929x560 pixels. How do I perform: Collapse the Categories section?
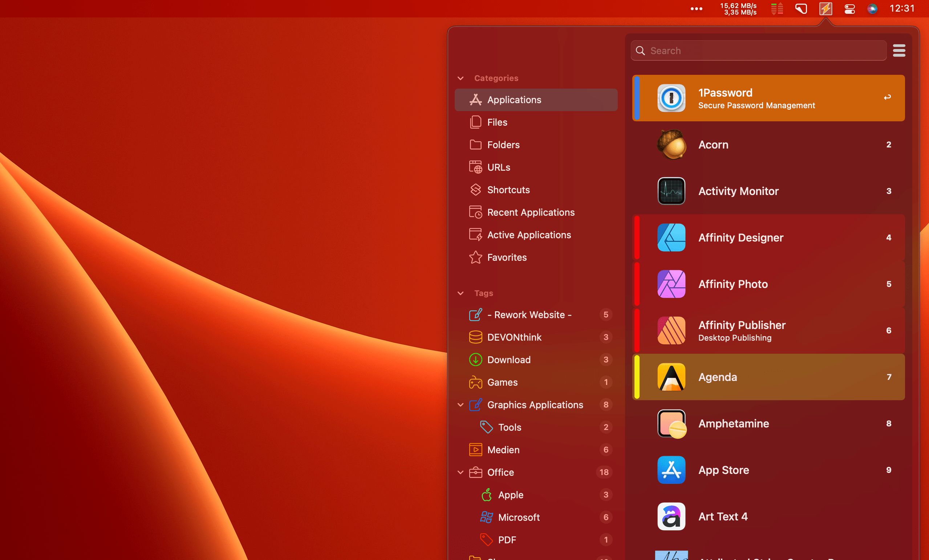point(461,78)
